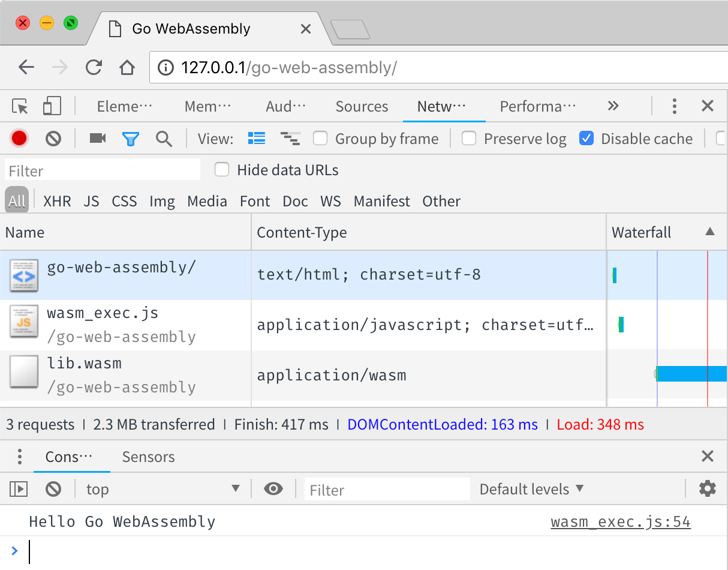
Task: Show the console sidebar icon
Action: click(x=19, y=489)
